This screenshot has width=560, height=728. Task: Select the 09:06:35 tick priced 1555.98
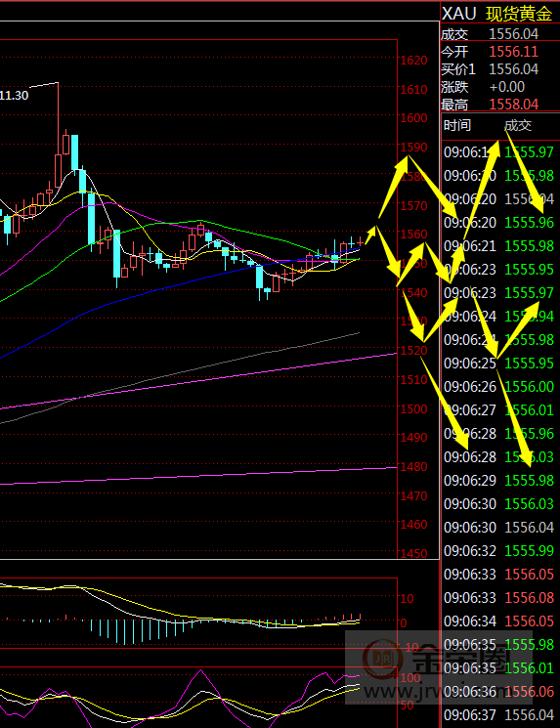(500, 644)
